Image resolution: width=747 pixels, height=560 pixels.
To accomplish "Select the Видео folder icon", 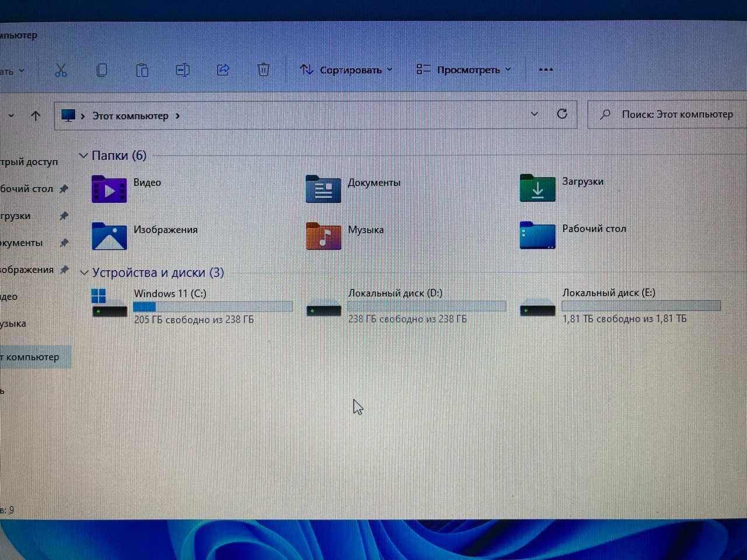I will (x=109, y=189).
